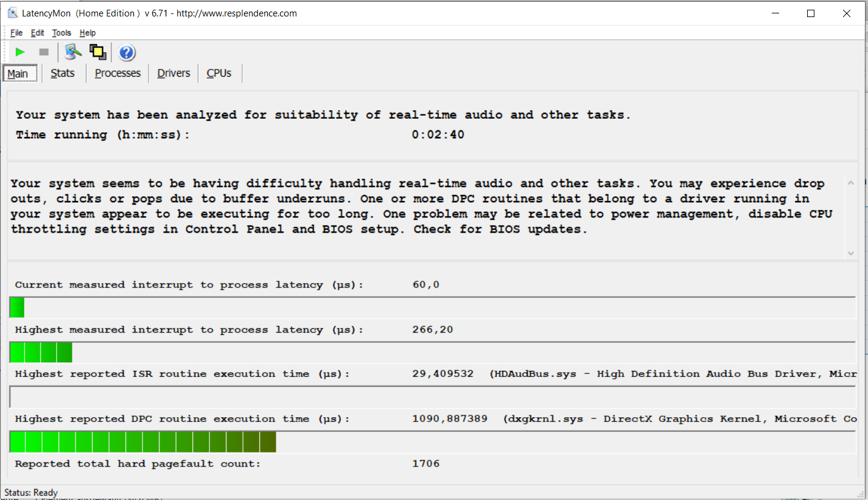The height and width of the screenshot is (500, 868).
Task: Show the Drivers tab
Action: 173,73
